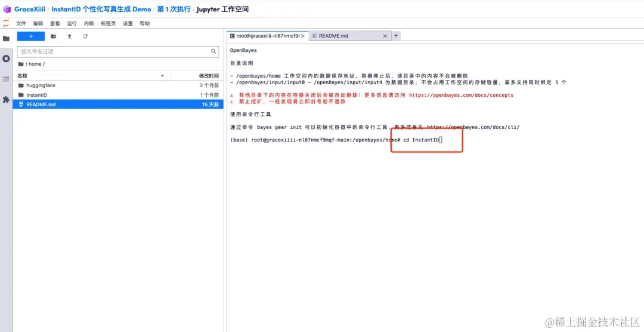The width and height of the screenshot is (644, 332).
Task: Select the README.md file row
Action: (x=118, y=104)
